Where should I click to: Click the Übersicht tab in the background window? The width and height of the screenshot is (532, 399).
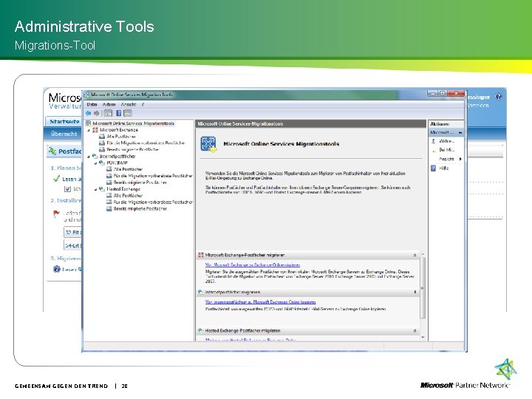click(64, 134)
